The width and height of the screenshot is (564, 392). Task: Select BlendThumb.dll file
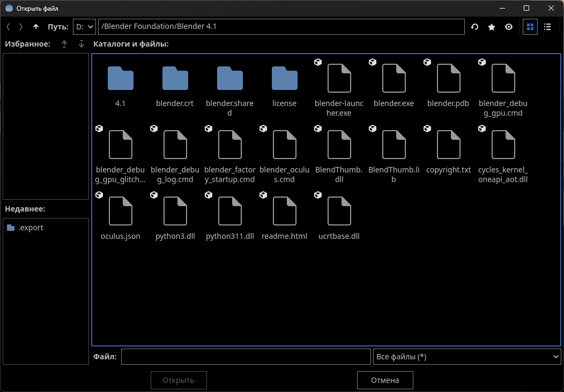(339, 154)
